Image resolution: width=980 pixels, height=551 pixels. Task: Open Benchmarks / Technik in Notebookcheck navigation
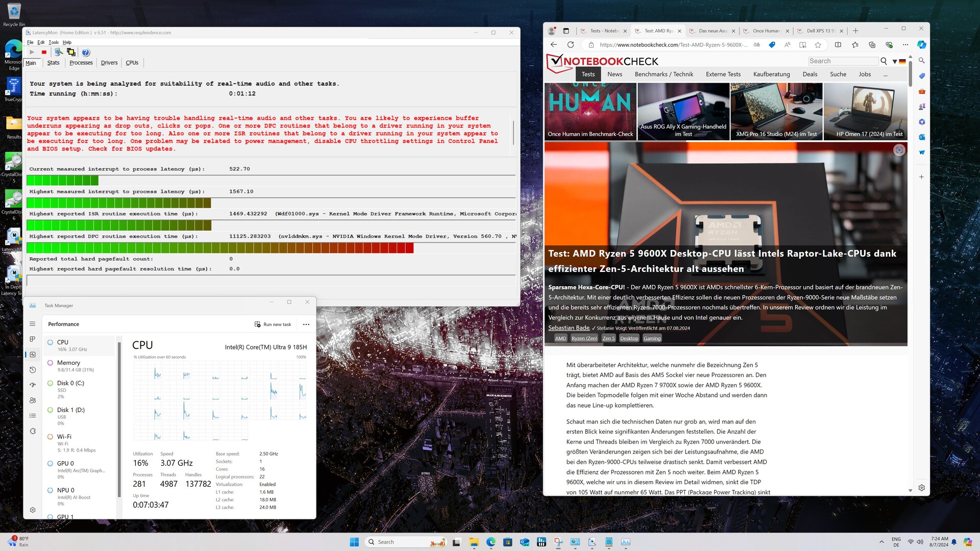[664, 74]
